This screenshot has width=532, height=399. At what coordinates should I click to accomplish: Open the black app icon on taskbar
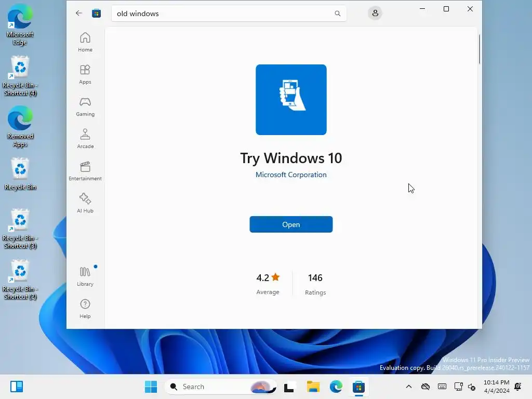(289, 387)
